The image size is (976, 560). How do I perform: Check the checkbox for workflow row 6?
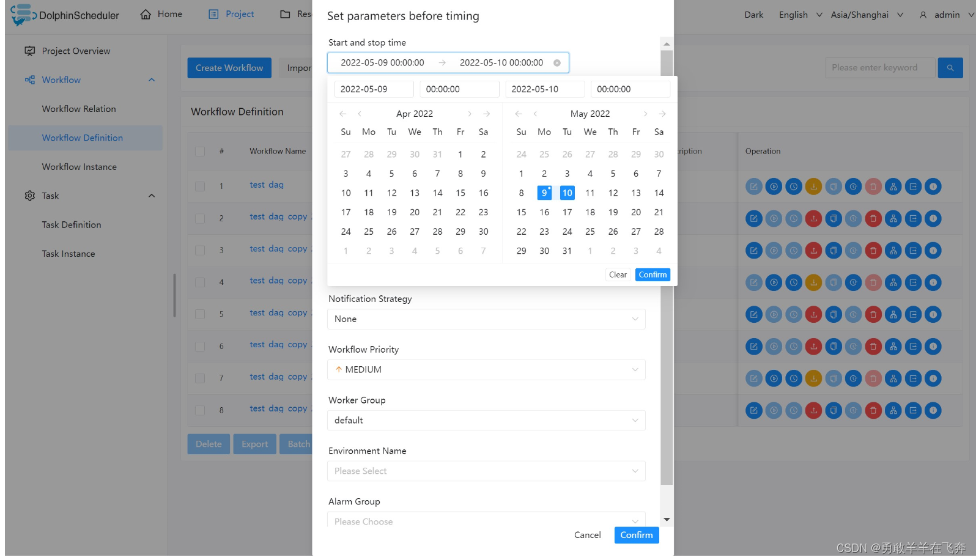click(200, 347)
